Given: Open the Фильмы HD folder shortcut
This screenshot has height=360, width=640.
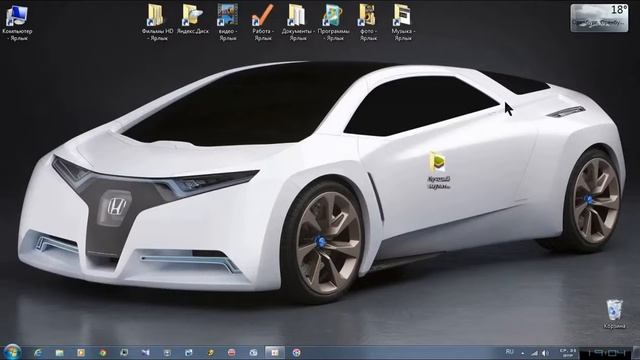Looking at the screenshot, I should click(x=157, y=23).
